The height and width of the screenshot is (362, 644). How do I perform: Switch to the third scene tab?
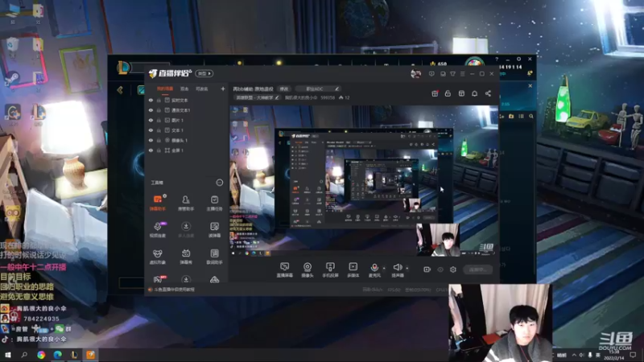pyautogui.click(x=202, y=88)
